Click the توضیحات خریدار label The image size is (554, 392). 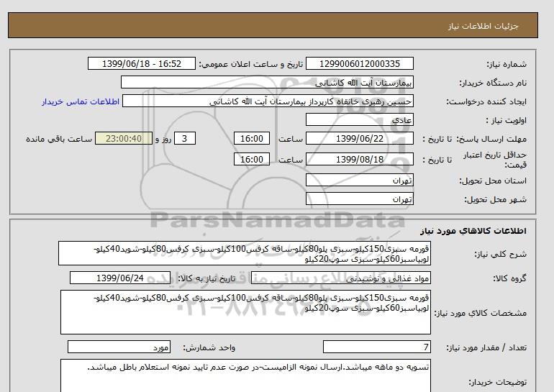tap(497, 382)
